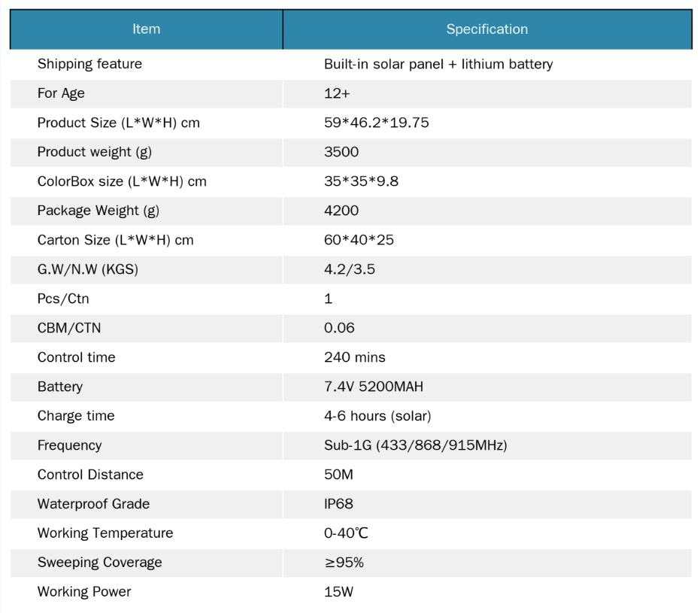
Task: Click the CBM/CTN value 0.06
Action: coord(339,328)
